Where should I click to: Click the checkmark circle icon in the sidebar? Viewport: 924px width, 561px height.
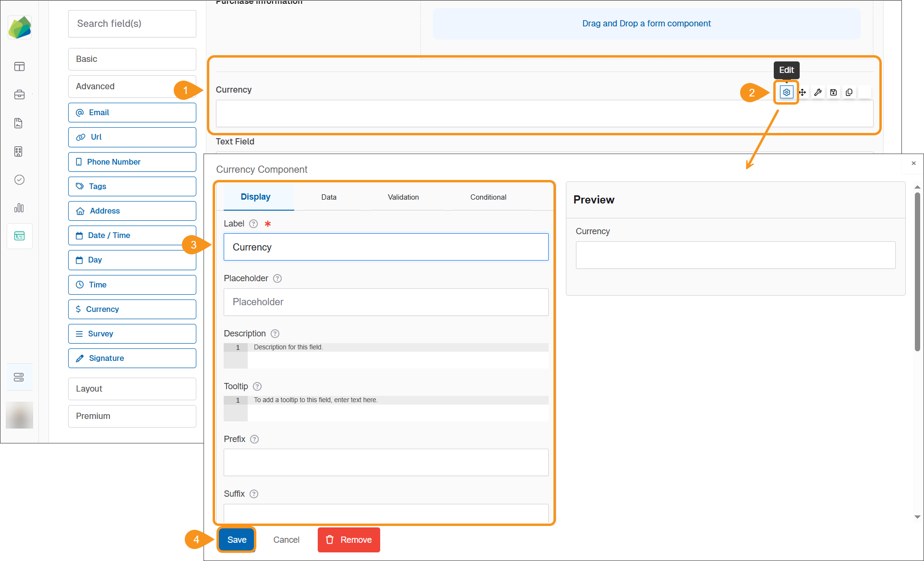19,179
